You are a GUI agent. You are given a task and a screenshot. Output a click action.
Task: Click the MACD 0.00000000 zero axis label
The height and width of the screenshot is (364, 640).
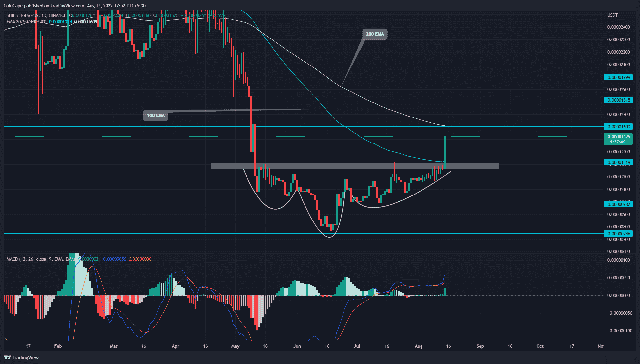[619, 295]
